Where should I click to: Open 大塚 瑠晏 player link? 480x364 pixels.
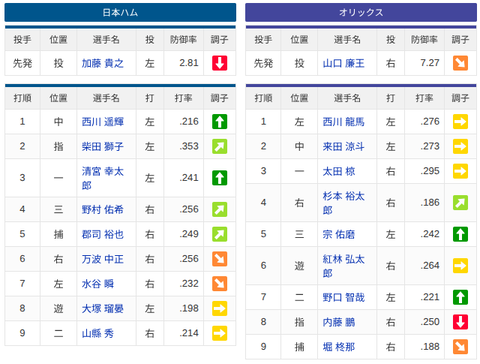pyautogui.click(x=103, y=308)
